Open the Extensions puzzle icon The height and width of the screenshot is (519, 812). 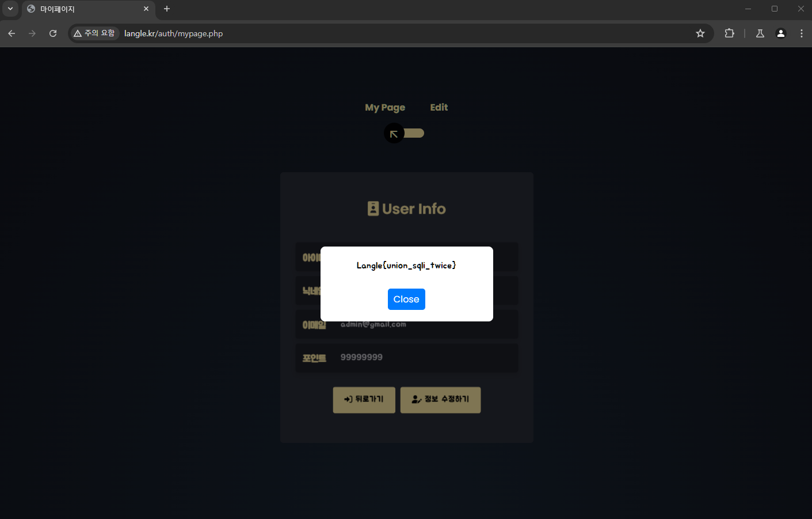tap(730, 33)
